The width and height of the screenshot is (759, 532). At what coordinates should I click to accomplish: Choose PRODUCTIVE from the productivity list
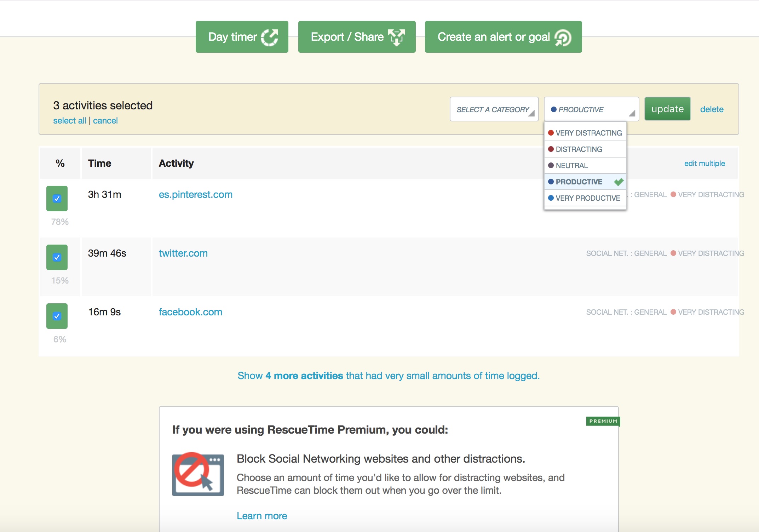coord(585,182)
